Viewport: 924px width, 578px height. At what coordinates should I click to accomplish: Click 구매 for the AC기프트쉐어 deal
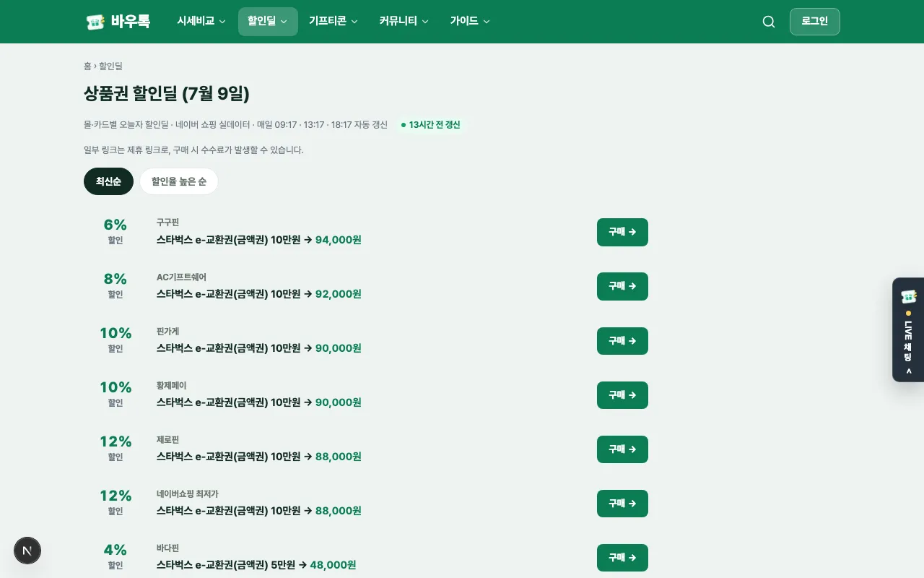[x=622, y=286]
